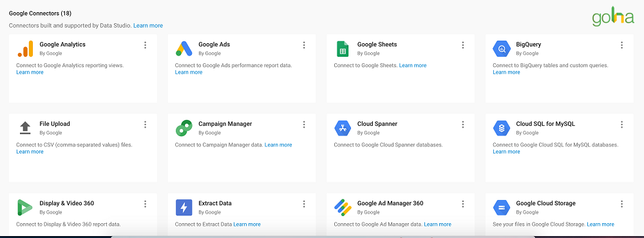Screen dimensions: 644x238
Task: Open Learn more link in Cloud Storage card
Action: 600,224
